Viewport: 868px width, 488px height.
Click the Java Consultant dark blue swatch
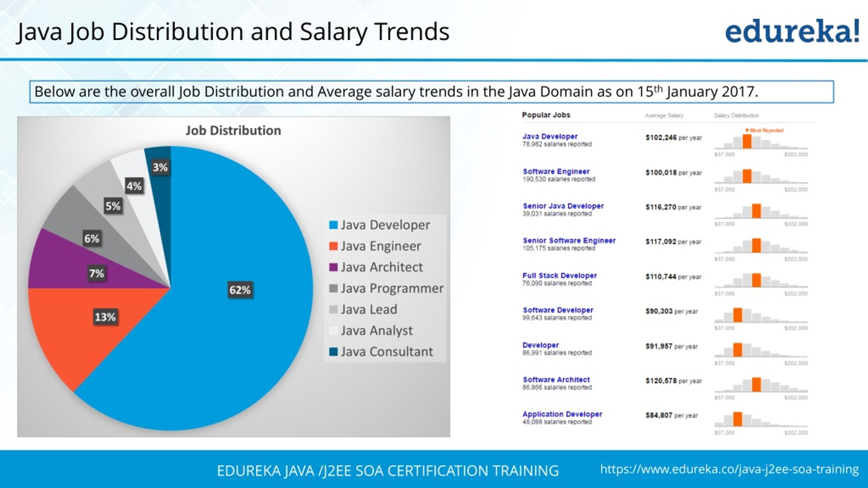[333, 352]
